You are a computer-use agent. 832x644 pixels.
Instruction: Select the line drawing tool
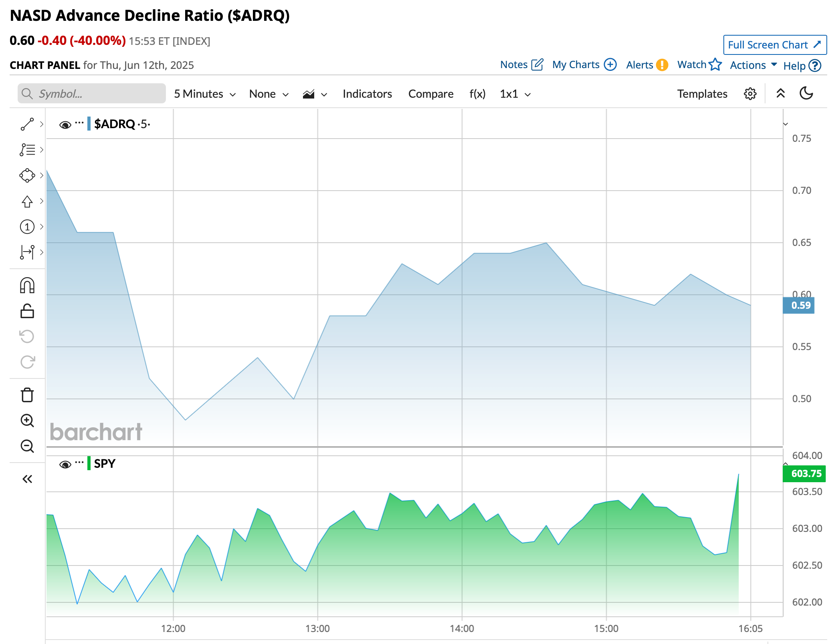[x=27, y=124]
